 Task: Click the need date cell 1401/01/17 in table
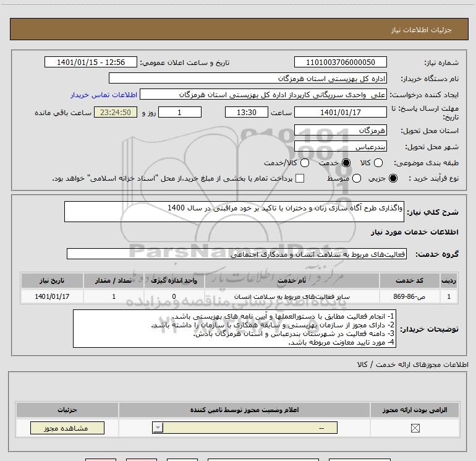[52, 296]
